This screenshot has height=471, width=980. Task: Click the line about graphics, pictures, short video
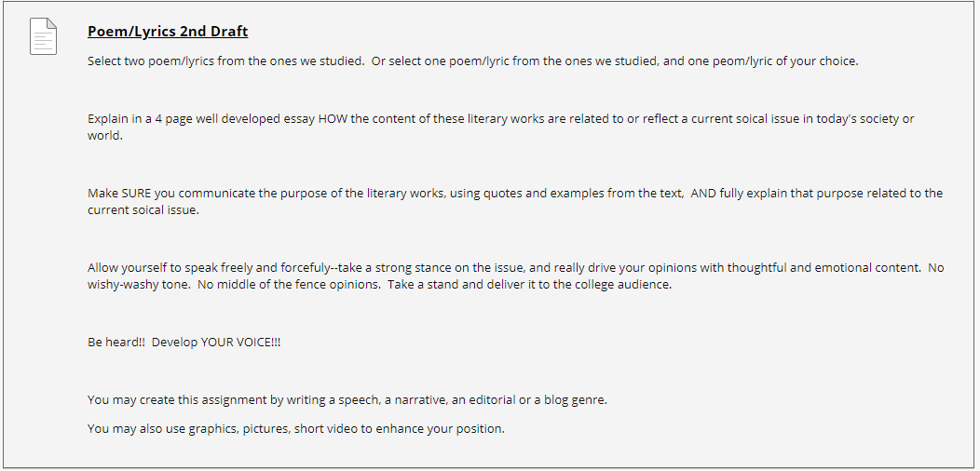click(296, 429)
